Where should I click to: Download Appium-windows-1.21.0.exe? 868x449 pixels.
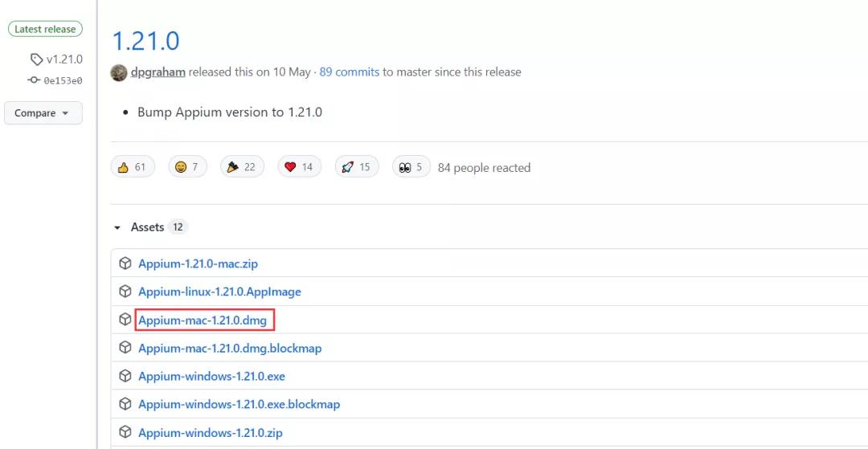(x=211, y=377)
